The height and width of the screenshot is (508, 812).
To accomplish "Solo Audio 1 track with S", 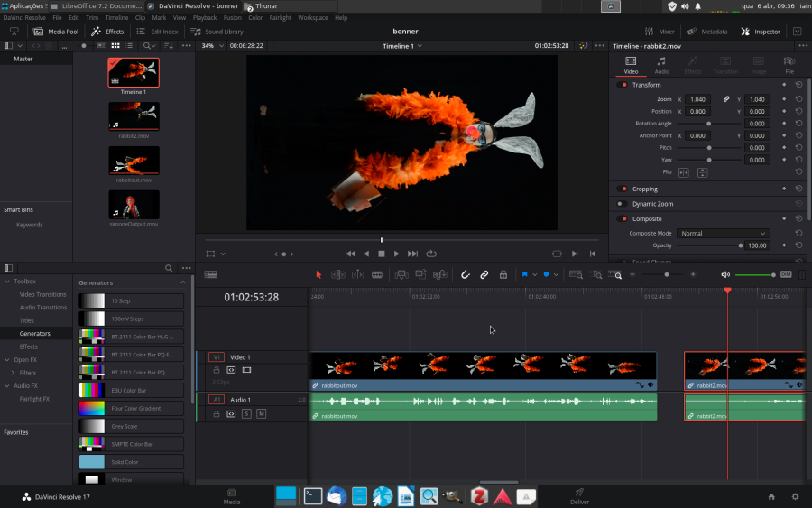I will click(246, 414).
